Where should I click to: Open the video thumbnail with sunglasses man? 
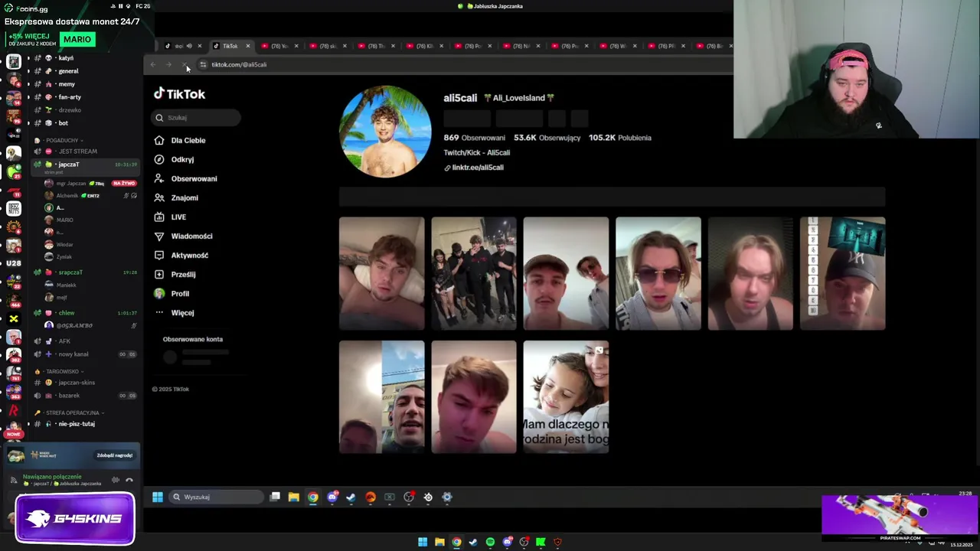[658, 273]
